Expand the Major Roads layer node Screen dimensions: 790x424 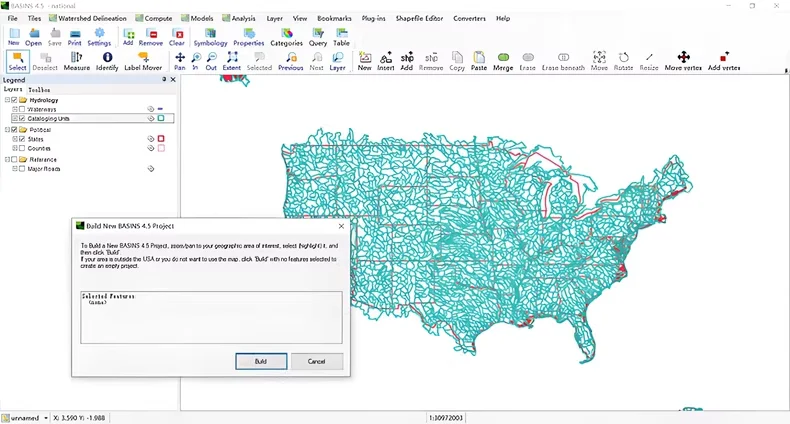pos(15,169)
